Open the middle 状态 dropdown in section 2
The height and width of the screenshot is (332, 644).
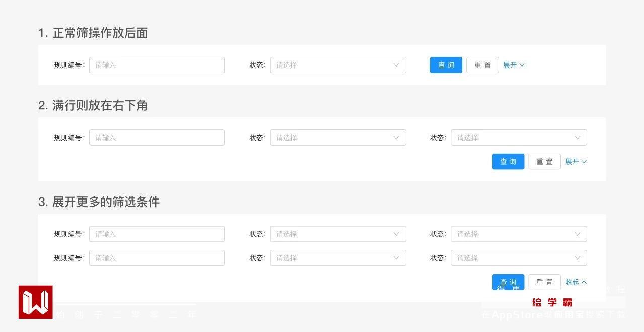tap(338, 138)
